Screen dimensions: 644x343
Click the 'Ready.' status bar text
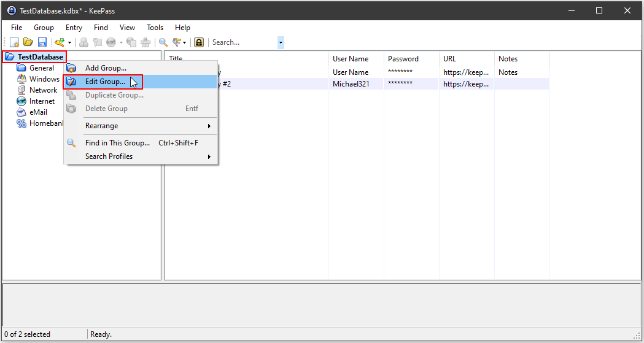pyautogui.click(x=101, y=334)
